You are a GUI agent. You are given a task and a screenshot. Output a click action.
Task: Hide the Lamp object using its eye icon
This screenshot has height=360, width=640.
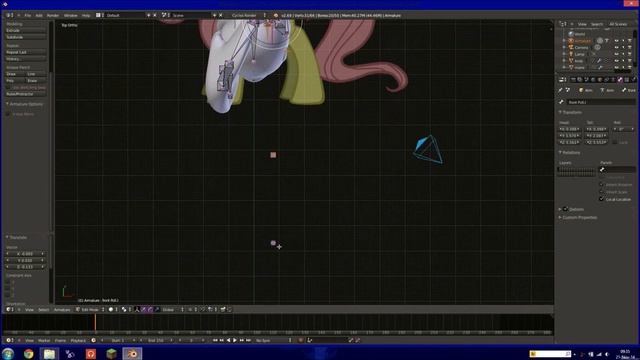point(617,54)
